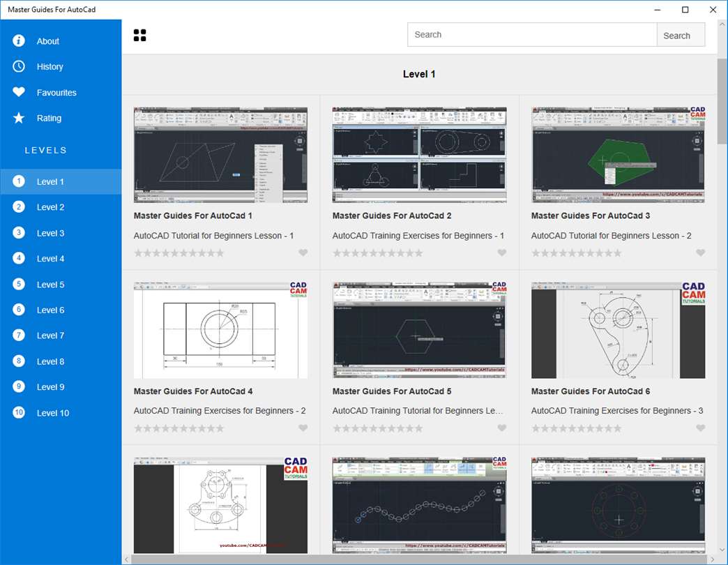Click the number 6 circle icon
Screen dimensions: 728x565
click(x=19, y=310)
